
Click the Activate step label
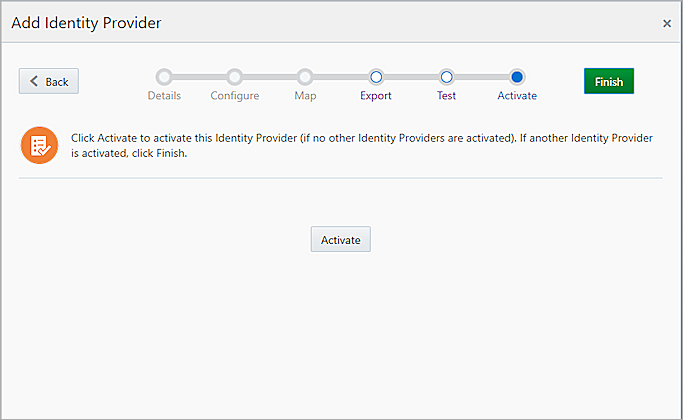pos(517,96)
